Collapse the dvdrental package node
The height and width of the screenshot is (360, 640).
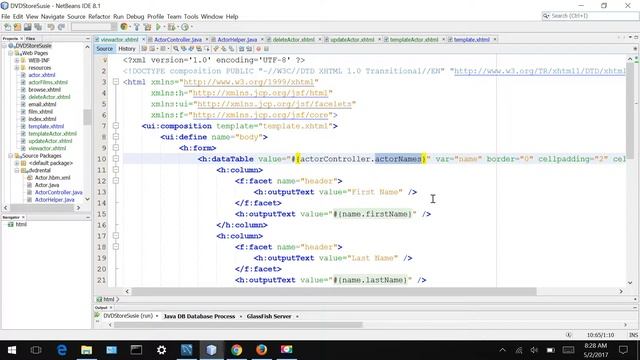(17, 170)
